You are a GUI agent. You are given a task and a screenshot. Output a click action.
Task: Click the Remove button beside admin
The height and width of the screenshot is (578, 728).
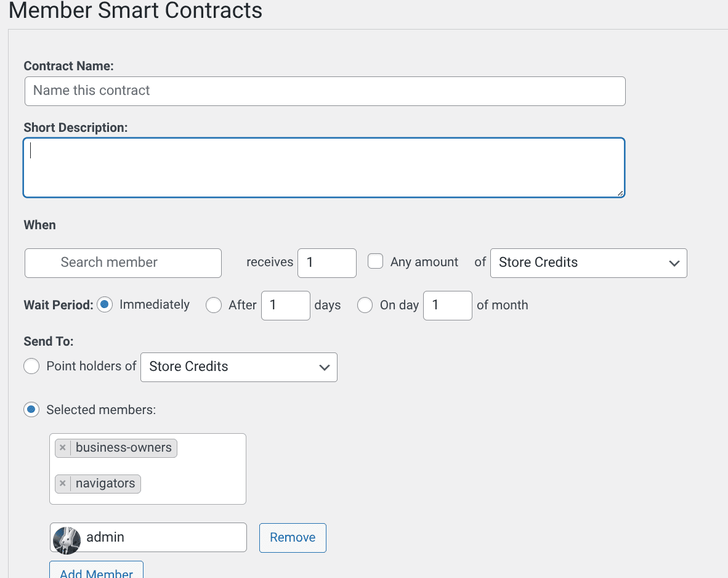pos(293,538)
